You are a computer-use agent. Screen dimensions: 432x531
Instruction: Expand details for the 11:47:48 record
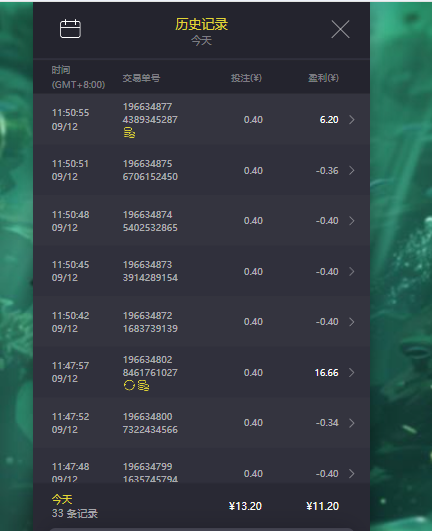(x=352, y=473)
